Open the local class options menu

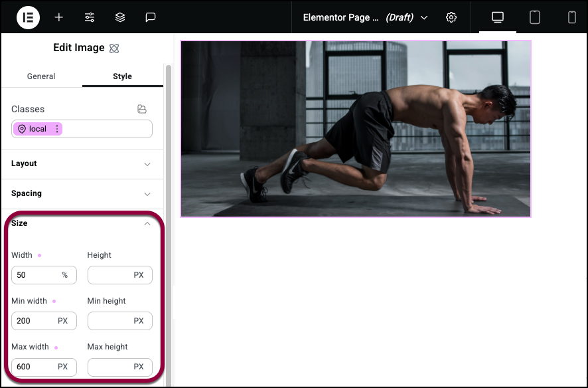pyautogui.click(x=57, y=129)
